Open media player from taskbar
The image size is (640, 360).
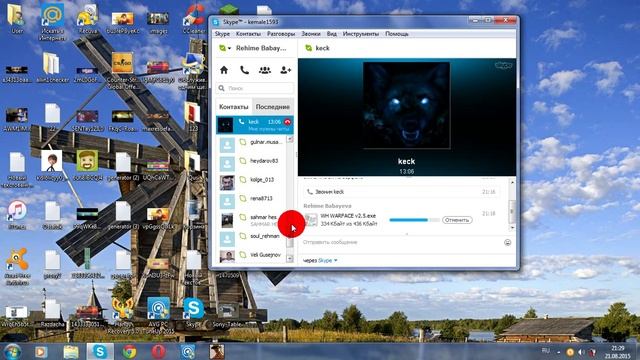[41, 351]
